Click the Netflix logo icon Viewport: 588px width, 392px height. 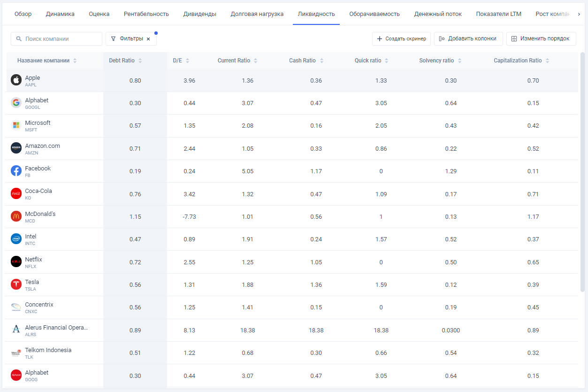(x=16, y=262)
